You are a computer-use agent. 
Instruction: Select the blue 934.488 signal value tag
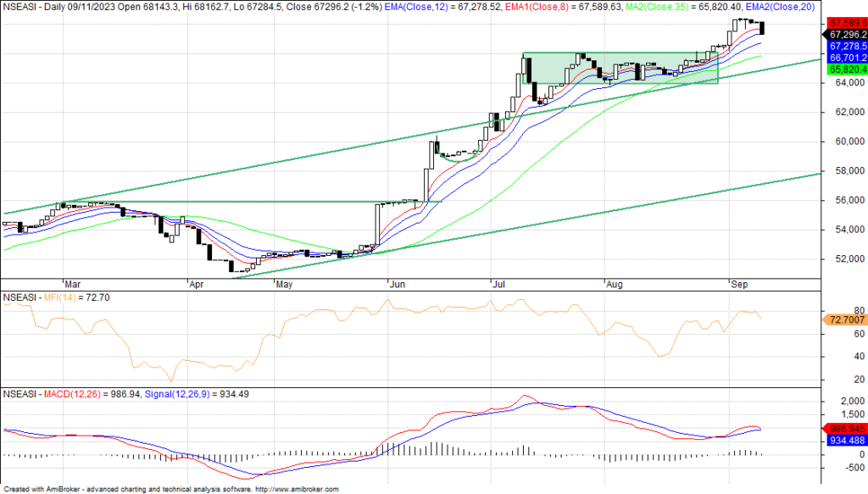(x=844, y=441)
